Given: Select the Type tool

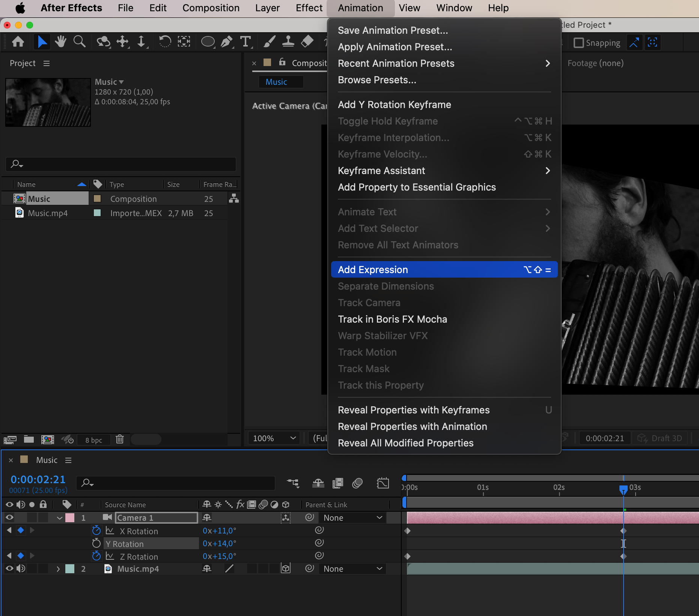Looking at the screenshot, I should [x=246, y=41].
